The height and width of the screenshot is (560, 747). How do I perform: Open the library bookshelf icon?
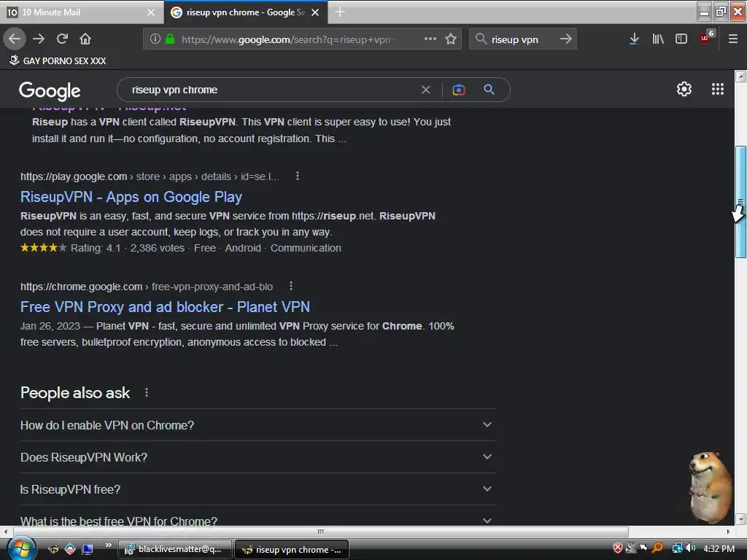click(x=658, y=39)
